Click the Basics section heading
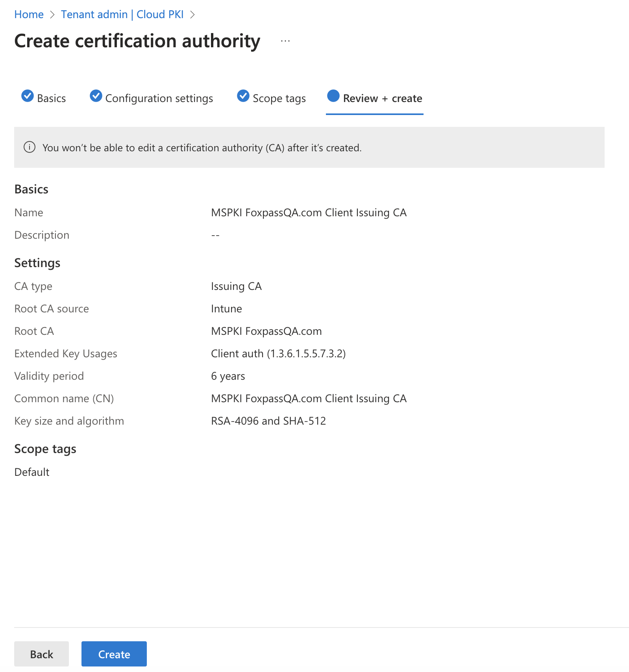This screenshot has height=672, width=629. pyautogui.click(x=31, y=189)
